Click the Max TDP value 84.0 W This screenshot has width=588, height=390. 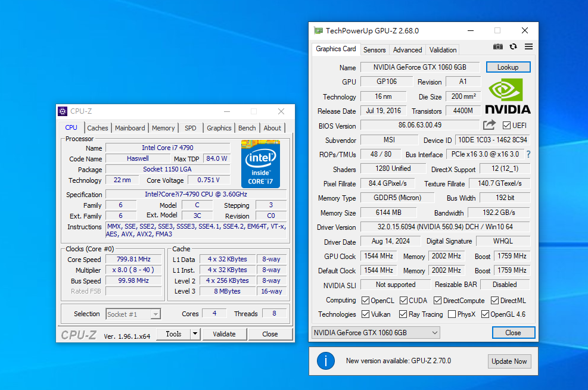pyautogui.click(x=217, y=158)
